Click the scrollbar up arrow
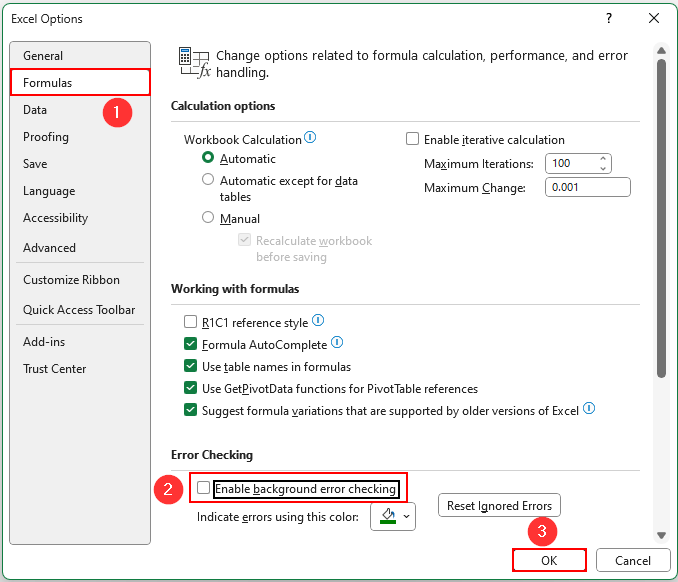Viewport: 678px width, 582px height. click(x=661, y=51)
